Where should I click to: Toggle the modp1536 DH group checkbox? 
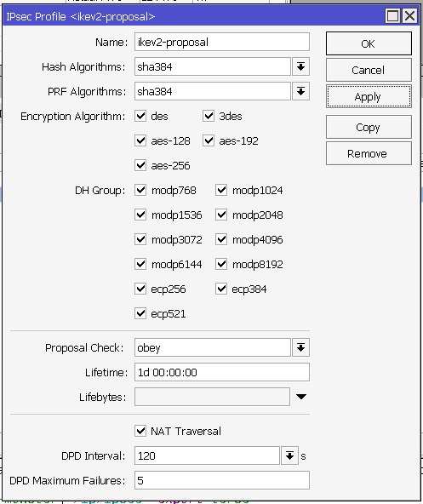click(140, 215)
